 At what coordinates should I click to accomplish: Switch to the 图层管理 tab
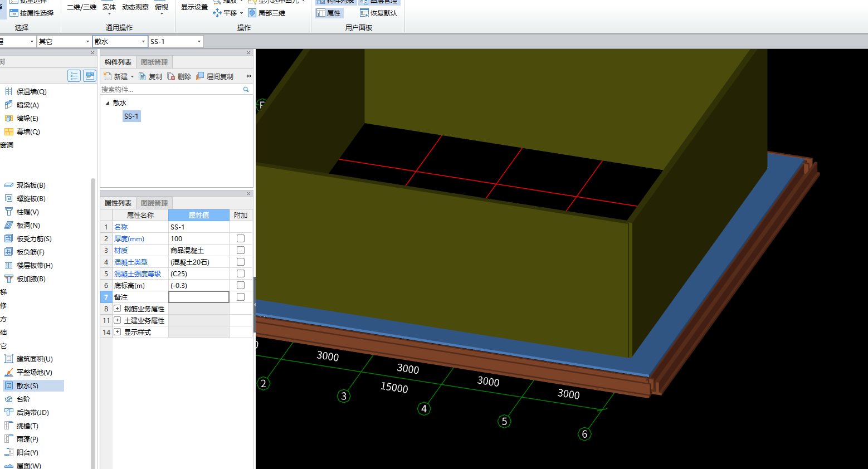coord(154,203)
